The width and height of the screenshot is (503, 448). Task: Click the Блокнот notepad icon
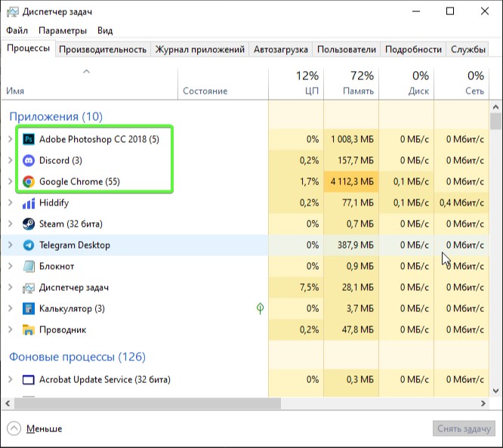point(29,267)
